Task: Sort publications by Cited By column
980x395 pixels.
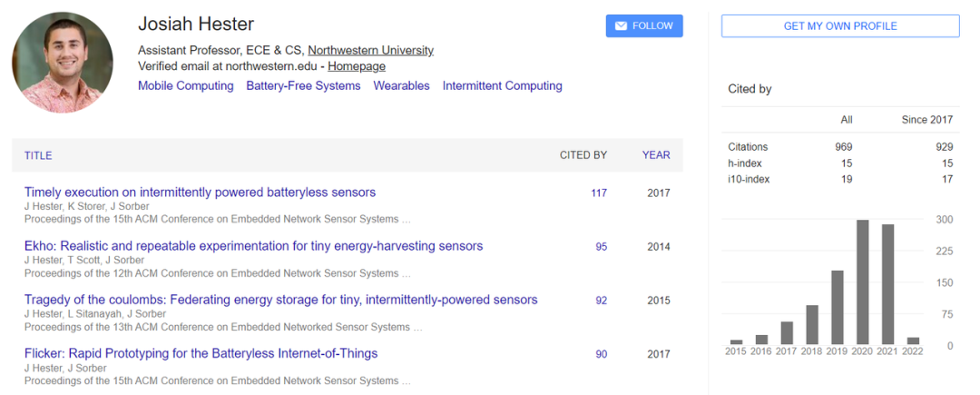Action: [583, 155]
